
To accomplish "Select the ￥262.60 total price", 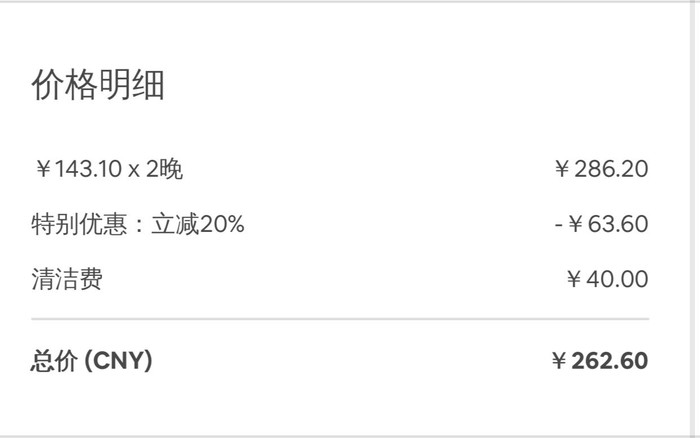I will point(599,361).
